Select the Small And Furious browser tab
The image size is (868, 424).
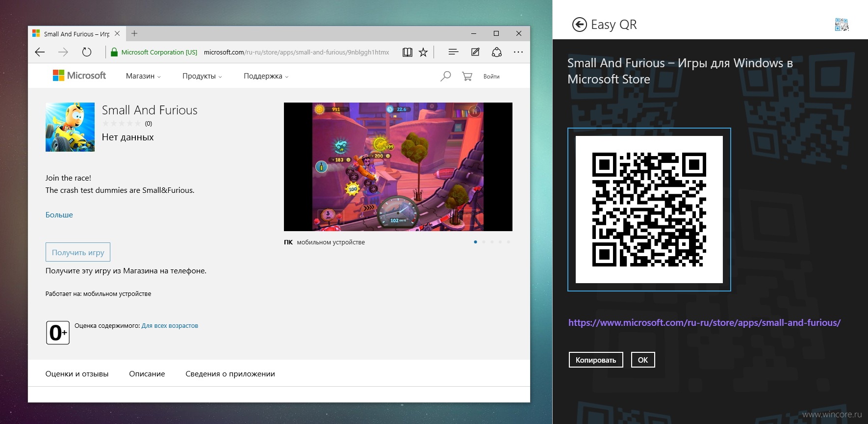(x=77, y=34)
